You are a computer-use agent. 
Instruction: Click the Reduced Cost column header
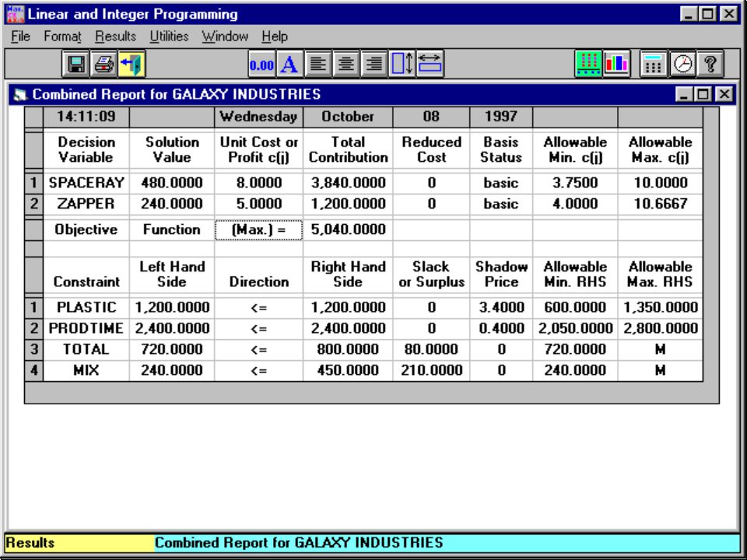click(431, 149)
